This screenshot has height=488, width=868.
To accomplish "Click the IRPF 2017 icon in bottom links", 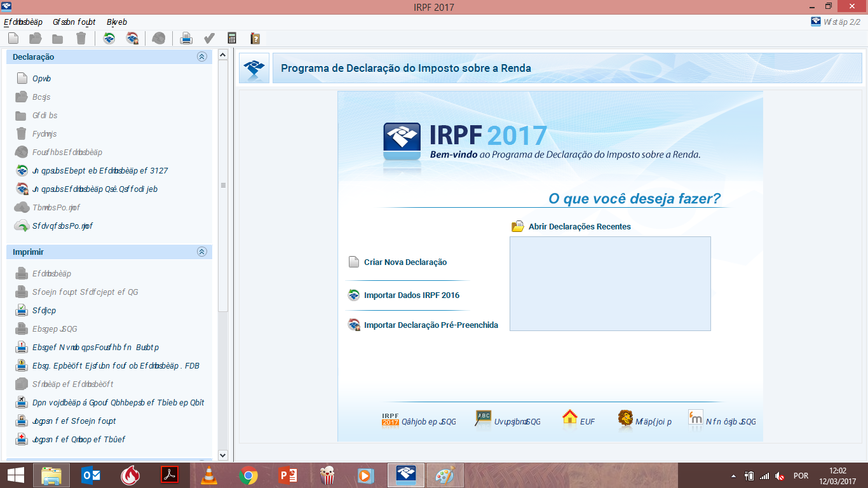I will tap(390, 419).
